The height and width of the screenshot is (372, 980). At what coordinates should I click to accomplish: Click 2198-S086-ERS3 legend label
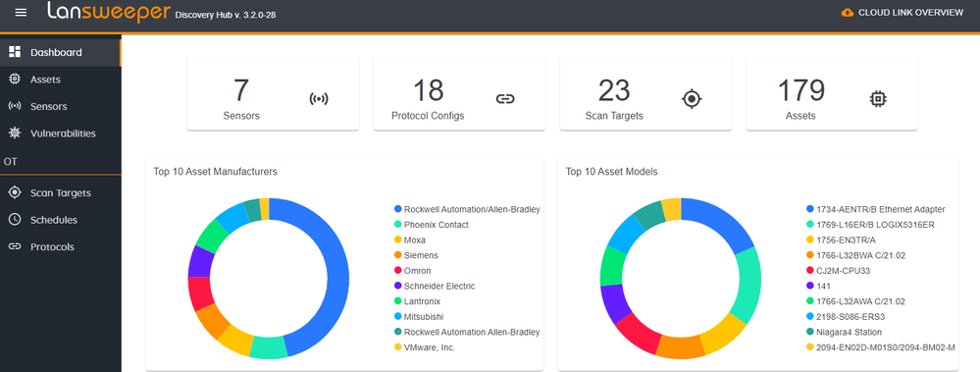coord(850,316)
